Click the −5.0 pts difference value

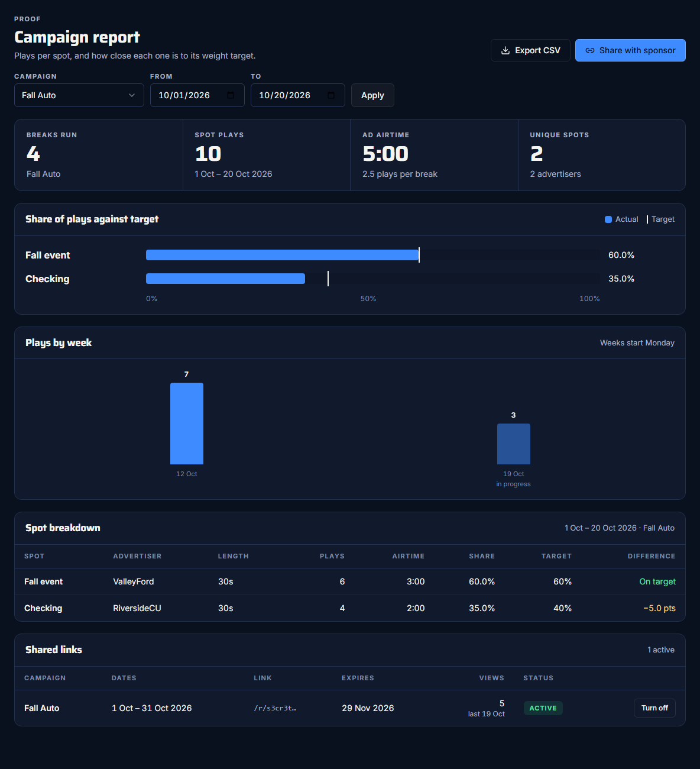click(659, 608)
